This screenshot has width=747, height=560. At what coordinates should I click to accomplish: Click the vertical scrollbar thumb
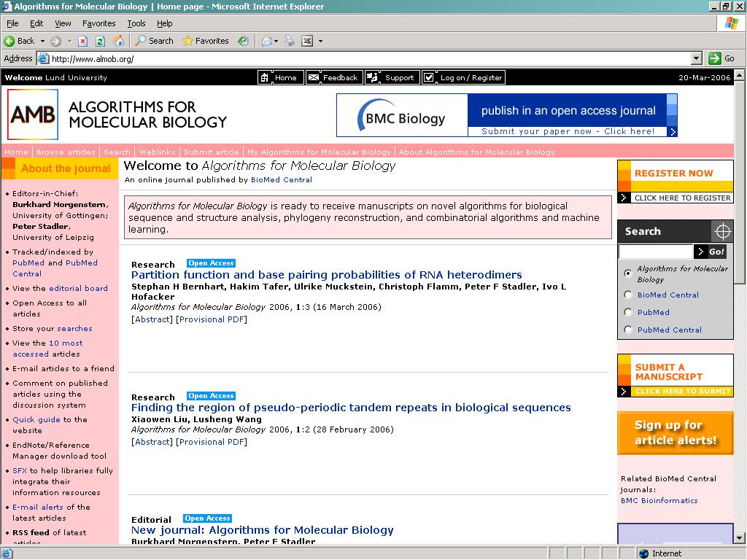[x=739, y=182]
